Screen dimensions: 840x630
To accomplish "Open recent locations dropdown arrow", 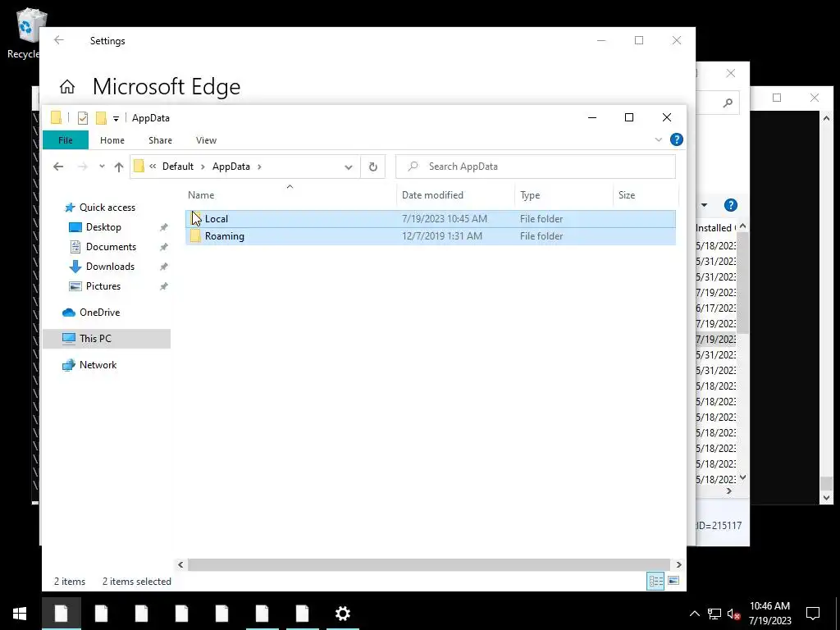I will 102,167.
